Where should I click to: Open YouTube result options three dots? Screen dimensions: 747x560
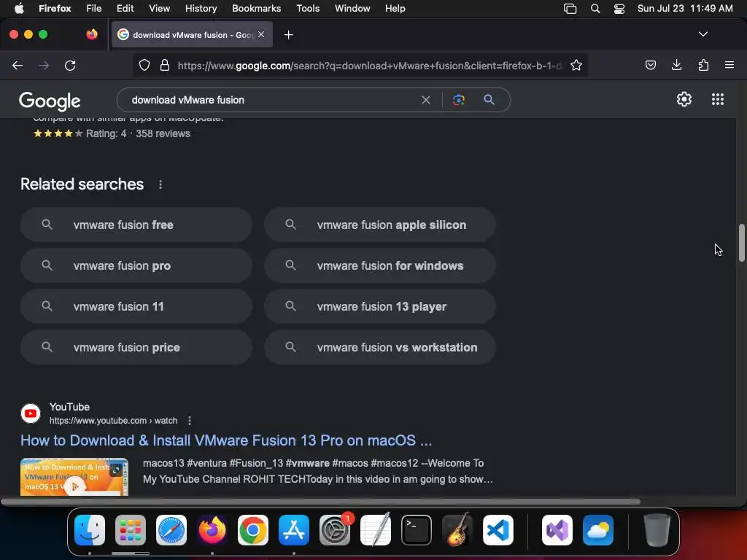(190, 421)
